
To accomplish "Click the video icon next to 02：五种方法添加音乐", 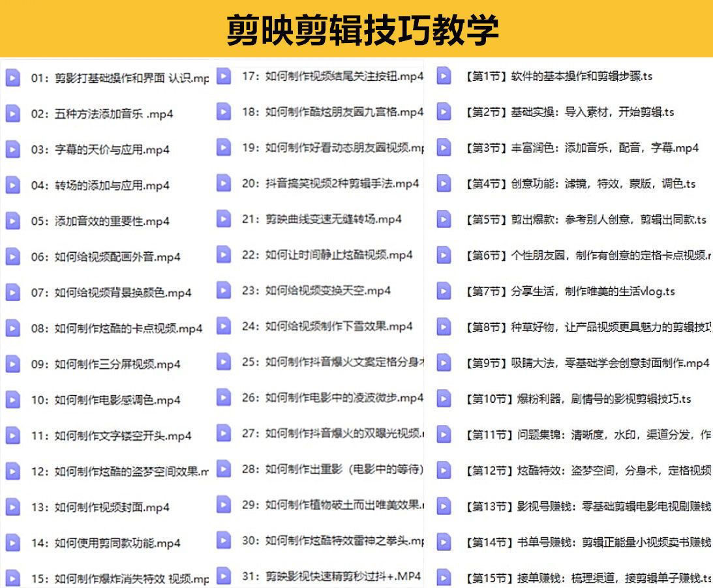I will coord(12,113).
